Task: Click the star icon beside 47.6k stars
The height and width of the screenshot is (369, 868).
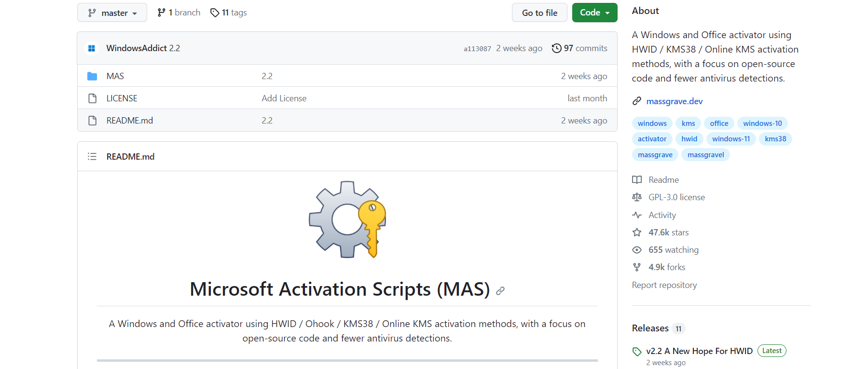Action: (x=637, y=232)
